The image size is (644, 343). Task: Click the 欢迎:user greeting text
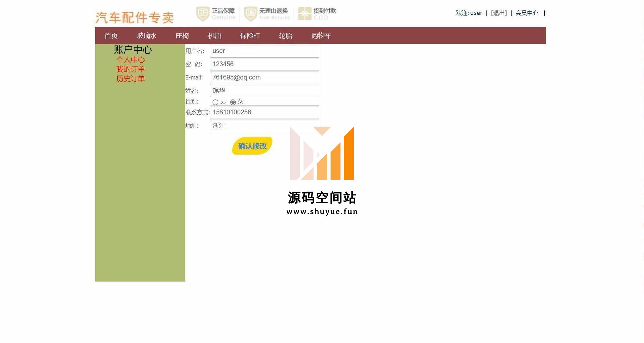coord(469,13)
